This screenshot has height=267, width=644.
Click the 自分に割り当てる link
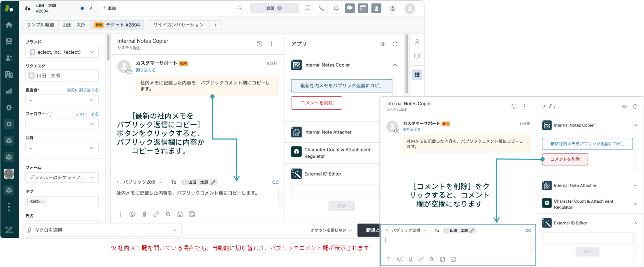coord(83,90)
